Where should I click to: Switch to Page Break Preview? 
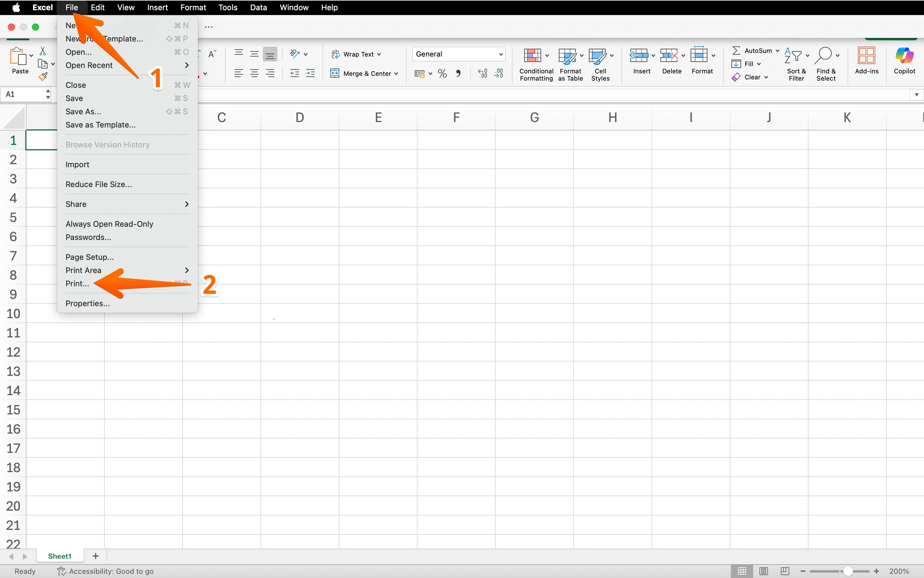click(x=784, y=571)
